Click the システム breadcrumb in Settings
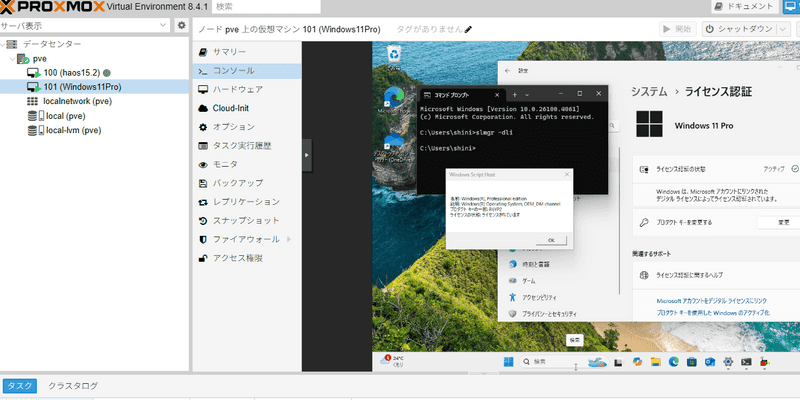800x400 pixels. click(649, 92)
